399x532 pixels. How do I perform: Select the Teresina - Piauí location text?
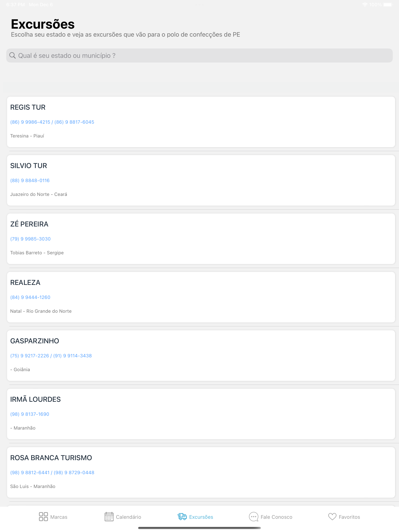(27, 136)
